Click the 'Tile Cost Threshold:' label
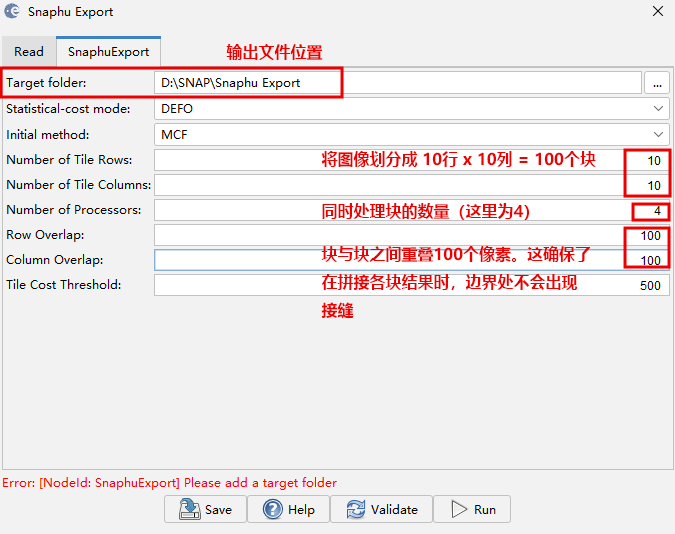Viewport: 675px width, 534px height. pos(63,285)
